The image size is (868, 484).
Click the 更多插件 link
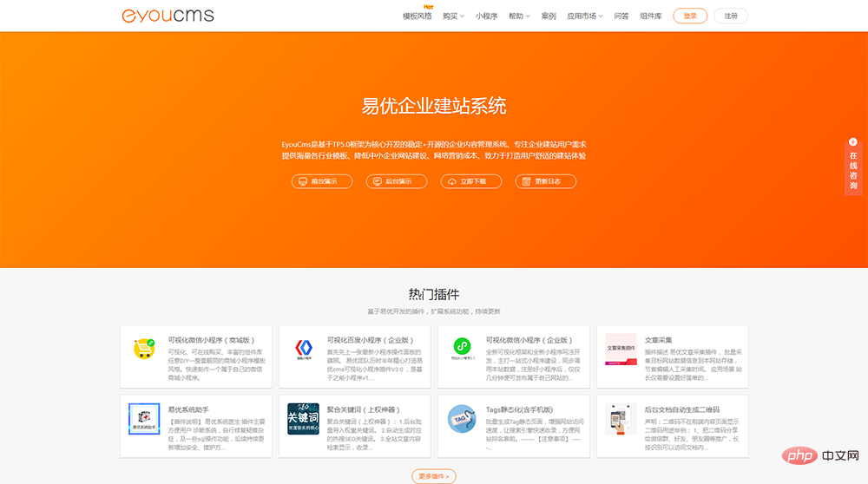pyautogui.click(x=433, y=476)
